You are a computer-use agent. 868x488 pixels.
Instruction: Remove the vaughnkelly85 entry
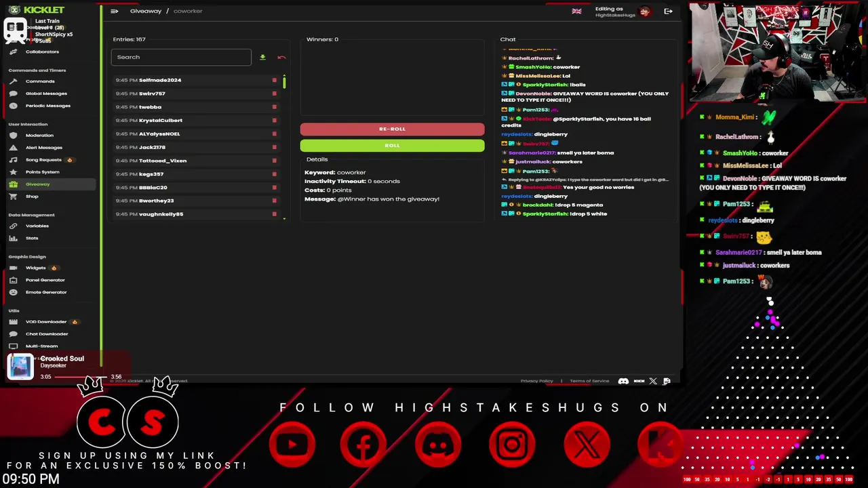click(x=274, y=214)
